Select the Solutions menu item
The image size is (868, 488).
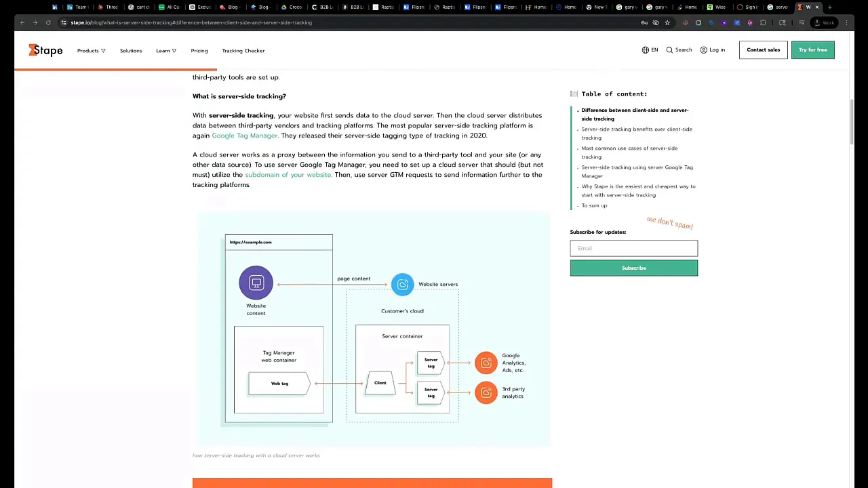tap(130, 50)
